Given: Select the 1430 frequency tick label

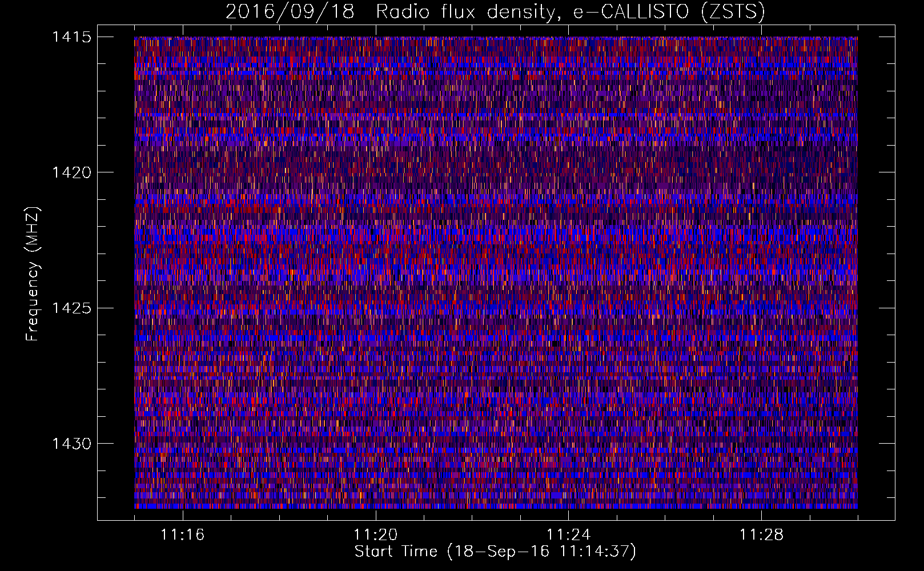Looking at the screenshot, I should [x=71, y=444].
